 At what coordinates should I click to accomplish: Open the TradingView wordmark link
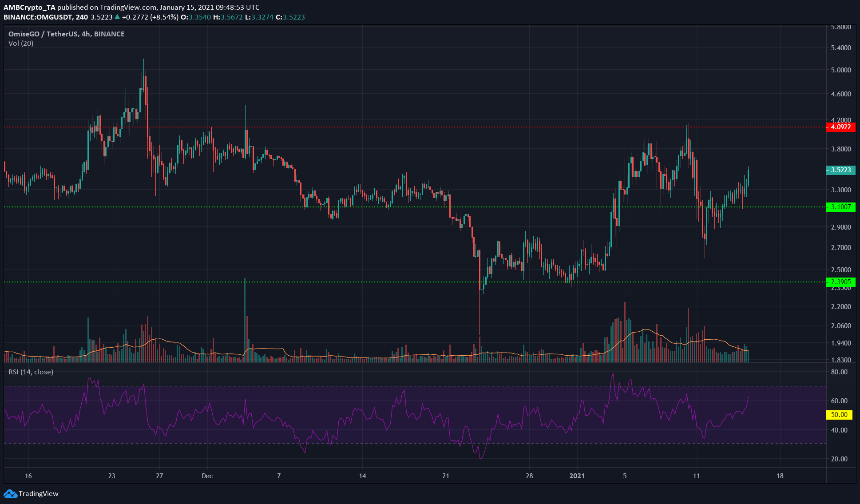[x=39, y=494]
